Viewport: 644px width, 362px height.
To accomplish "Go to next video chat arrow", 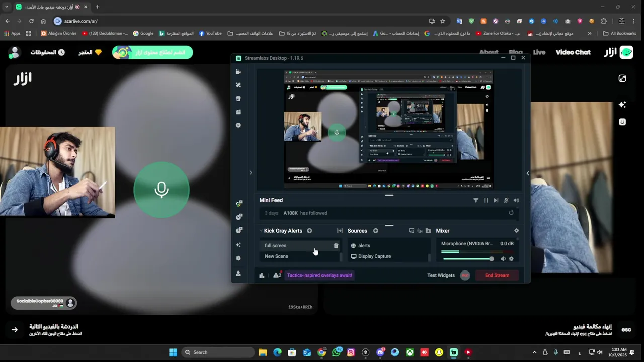I will (x=15, y=330).
